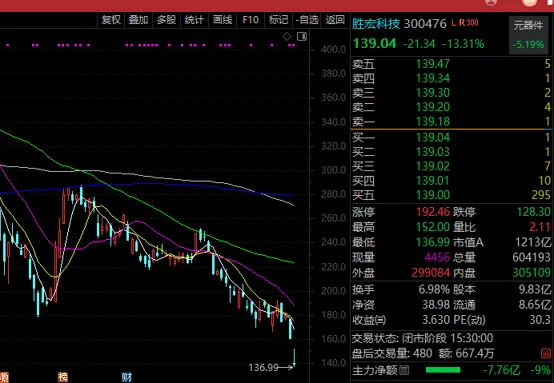Select the 卖二 ask row 139.20
This screenshot has width=554, height=383.
coord(452,107)
